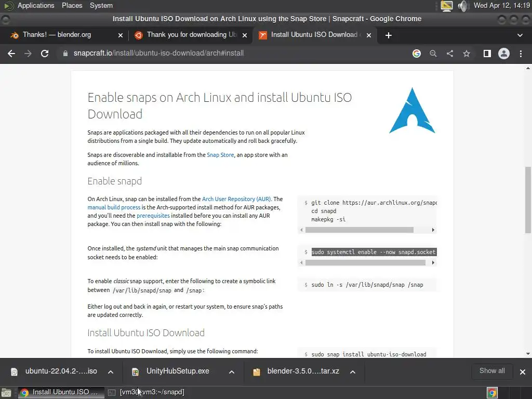Click the volume speaker icon
Image resolution: width=532 pixels, height=399 pixels.
pos(463,6)
